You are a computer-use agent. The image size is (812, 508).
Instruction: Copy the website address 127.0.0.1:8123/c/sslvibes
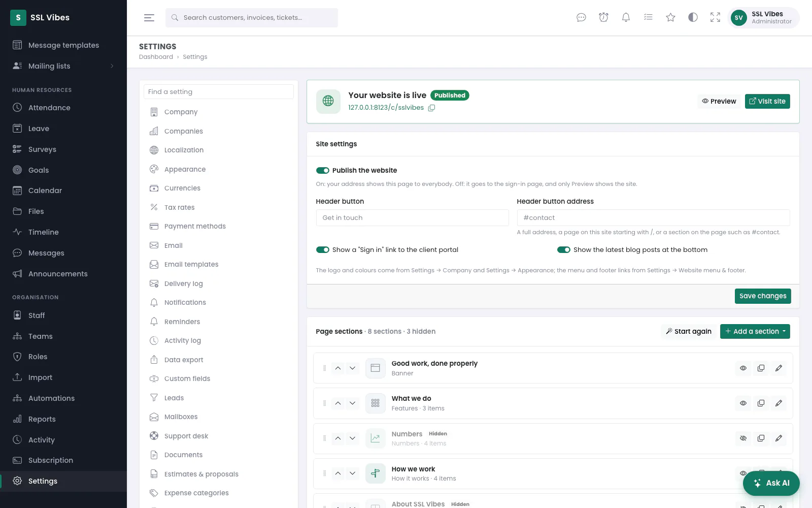pyautogui.click(x=432, y=108)
